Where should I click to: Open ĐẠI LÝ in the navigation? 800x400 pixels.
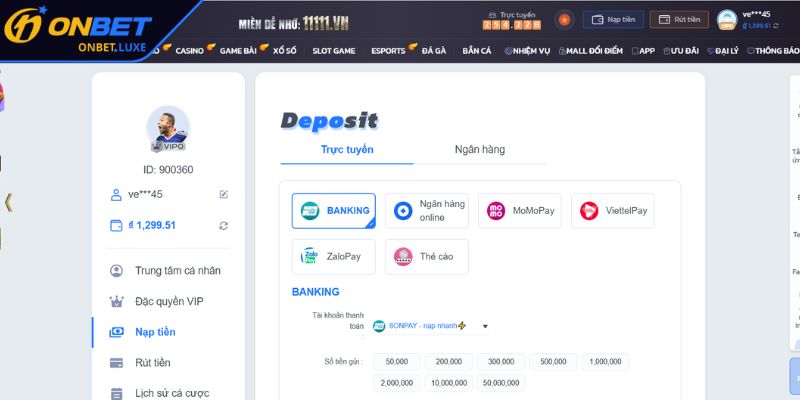point(723,51)
